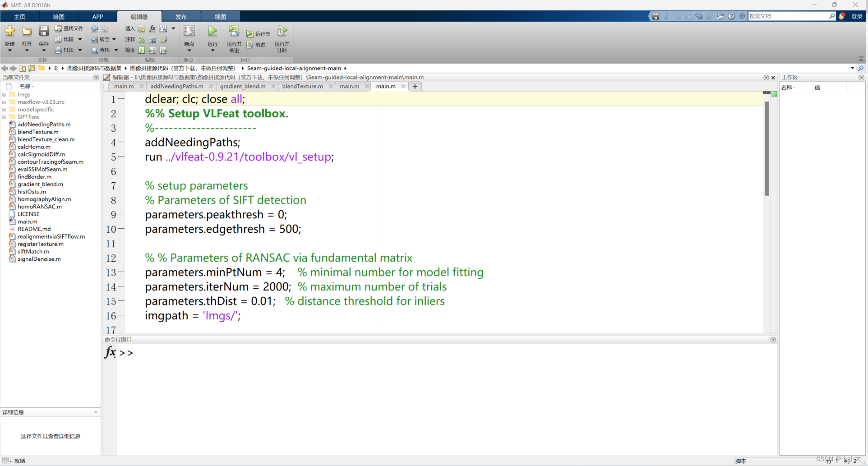Click the smart indent icon
868x466 pixels.
click(142, 50)
